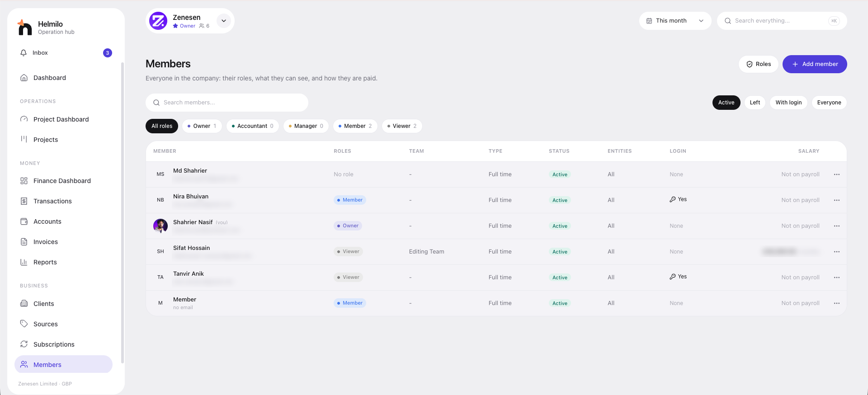
Task: Click Shahrier Nasif's avatar photo
Action: [160, 226]
